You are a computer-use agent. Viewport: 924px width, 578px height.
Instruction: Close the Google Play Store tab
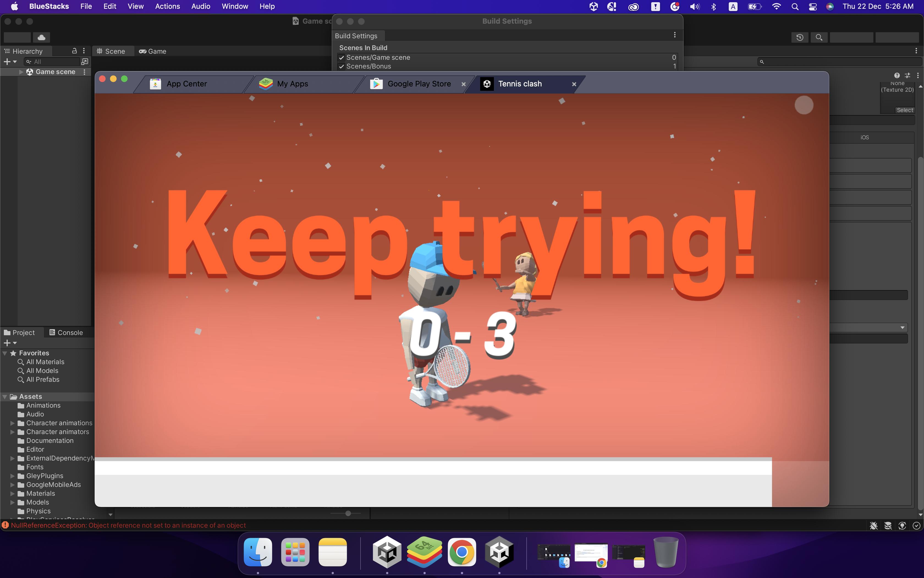[464, 84]
